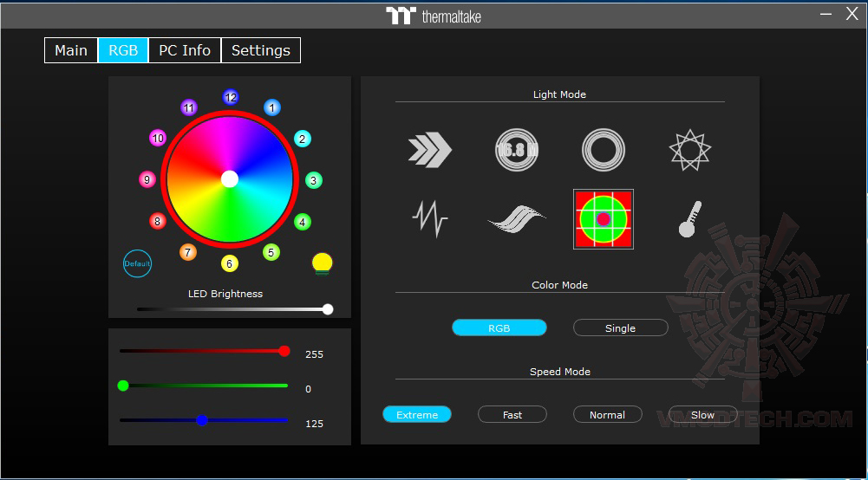This screenshot has width=868, height=480.
Task: Select LED number 2
Action: (x=303, y=139)
